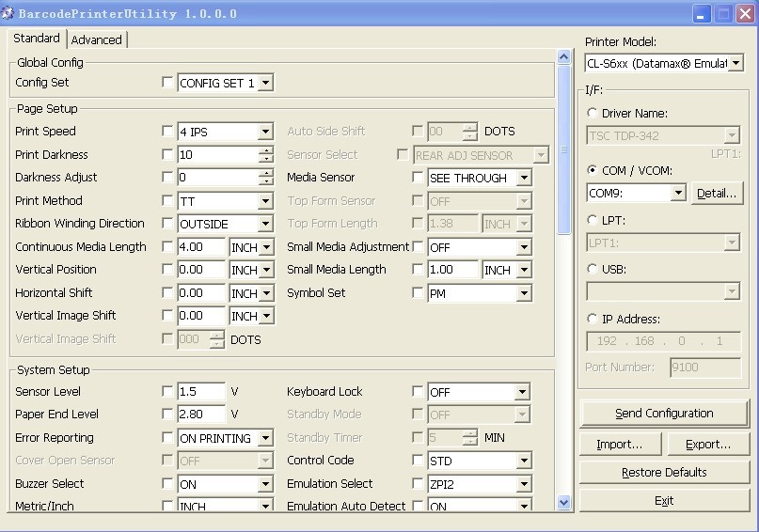This screenshot has height=532, width=759.
Task: Decrease Darkness Adjust with down spinner arrow
Action: point(266,181)
